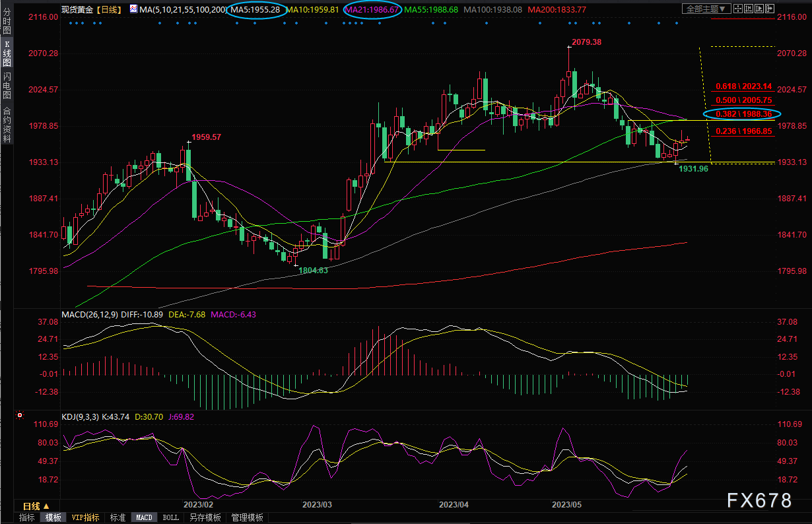Select the 指标 bottom tab

[27, 518]
